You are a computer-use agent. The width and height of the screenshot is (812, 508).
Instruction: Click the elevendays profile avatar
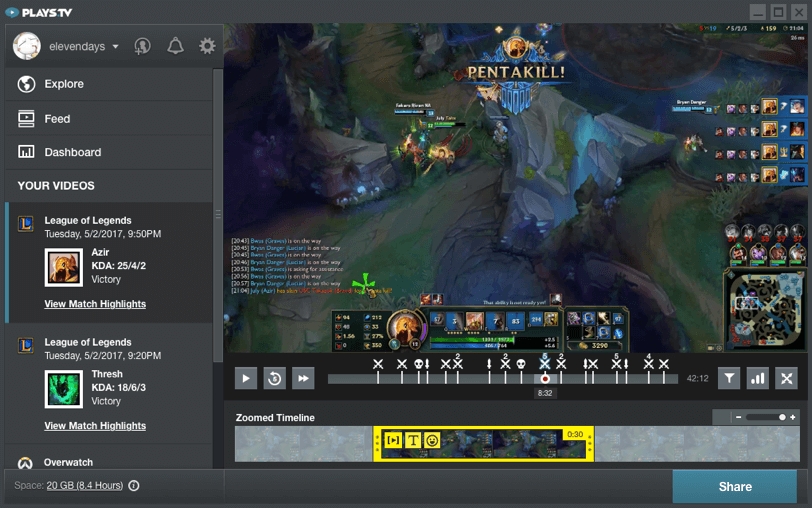pyautogui.click(x=26, y=46)
